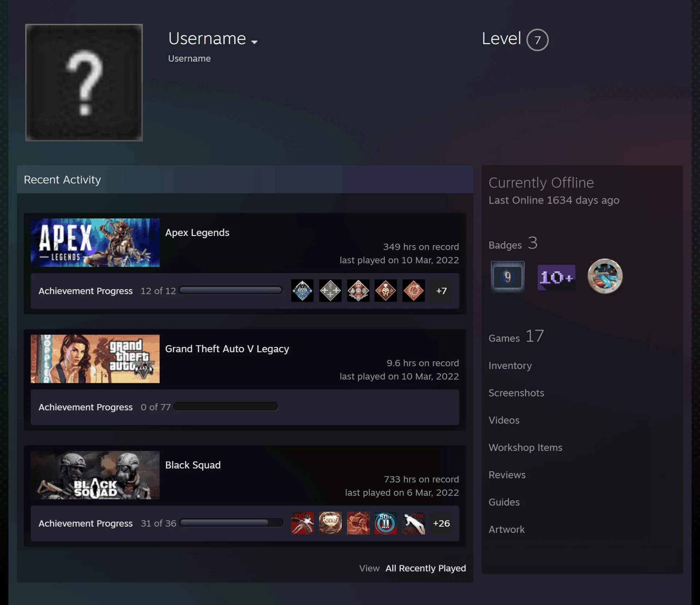700x605 pixels.
Task: Click the Black Squad title link
Action: coord(193,465)
